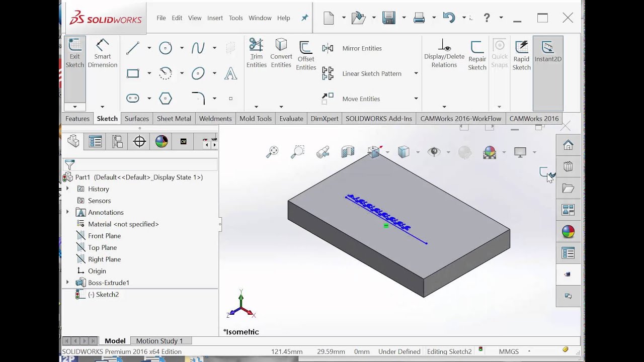
Task: Switch to the Features tab
Action: 77,119
